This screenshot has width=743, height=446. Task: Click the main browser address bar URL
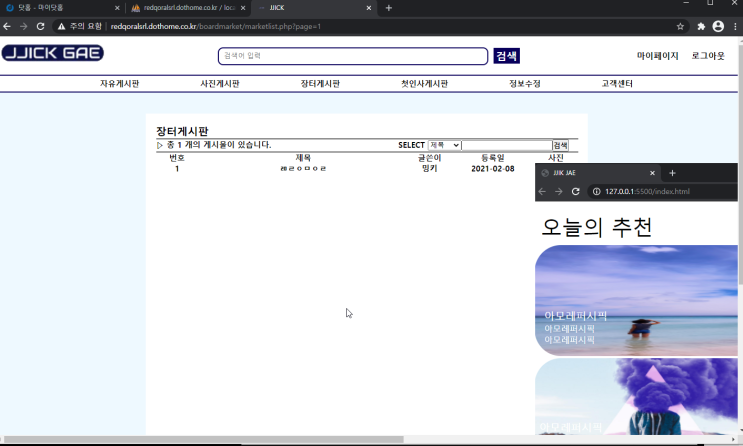tap(216, 27)
